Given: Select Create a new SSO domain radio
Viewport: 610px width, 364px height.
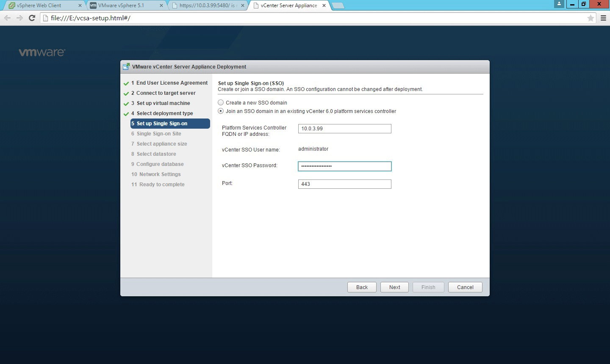Looking at the screenshot, I should (221, 102).
